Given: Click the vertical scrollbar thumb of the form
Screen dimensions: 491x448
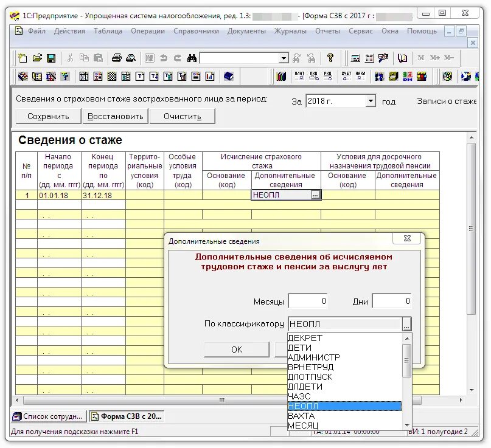Looking at the screenshot, I should click(471, 229).
